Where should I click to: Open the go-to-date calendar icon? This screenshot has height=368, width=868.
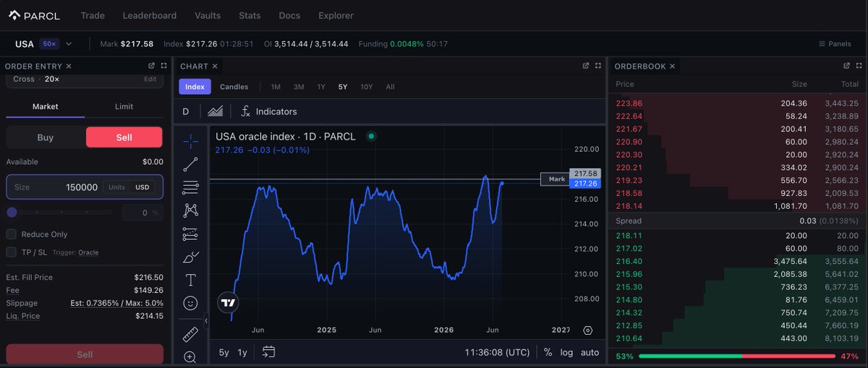[x=268, y=352]
